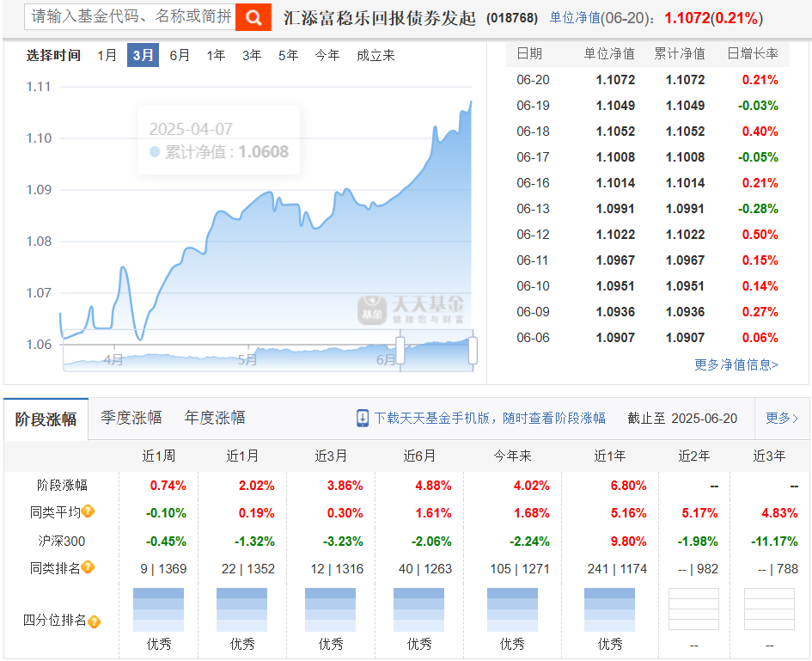Select the 1年 time range
812x661 pixels.
tap(216, 55)
